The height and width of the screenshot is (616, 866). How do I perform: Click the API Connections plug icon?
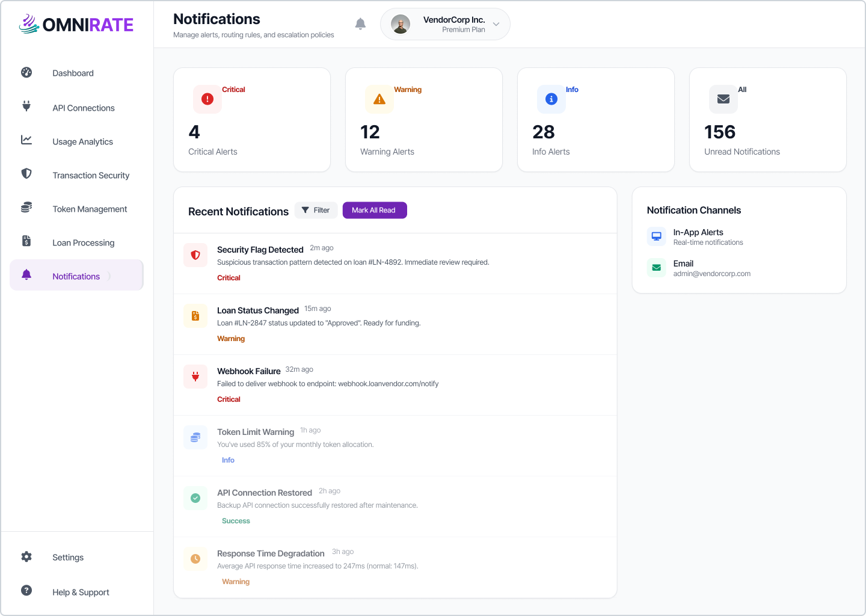(26, 106)
